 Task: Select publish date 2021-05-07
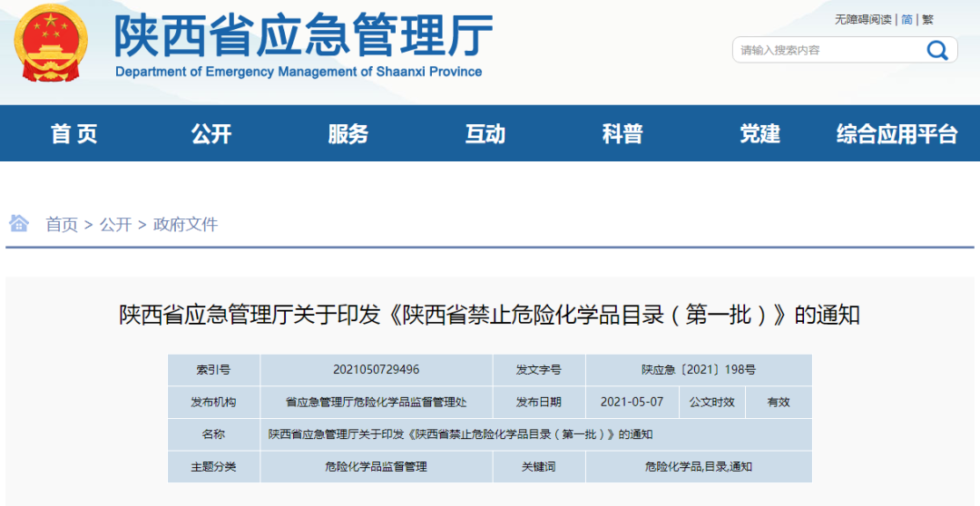[x=632, y=402]
